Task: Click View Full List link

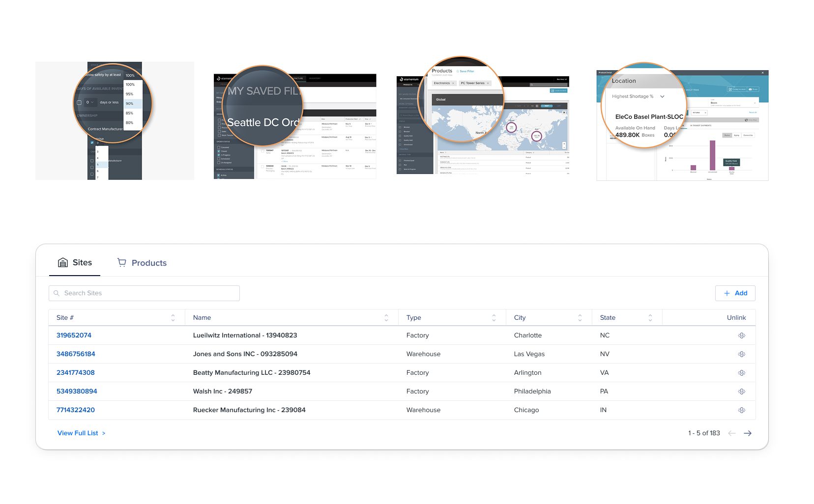Action: pyautogui.click(x=82, y=433)
